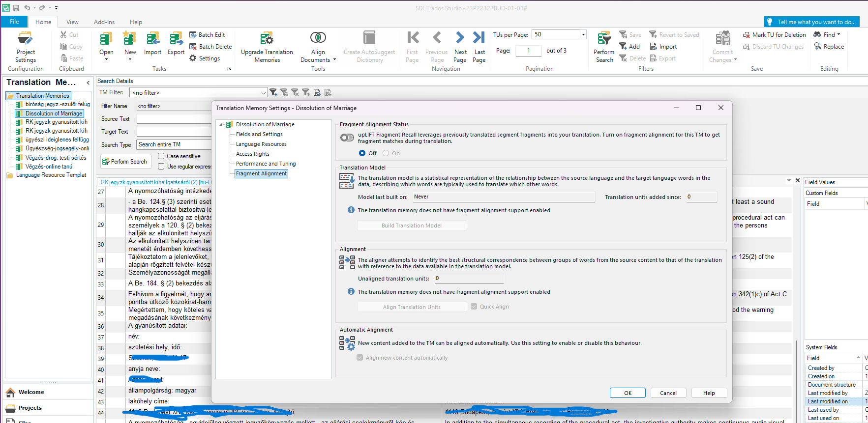Open the Welcome view
Image resolution: width=868 pixels, height=423 pixels.
(48, 392)
